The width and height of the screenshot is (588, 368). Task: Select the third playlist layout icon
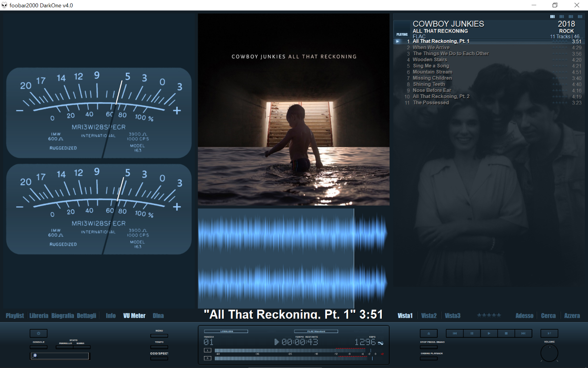coord(570,17)
